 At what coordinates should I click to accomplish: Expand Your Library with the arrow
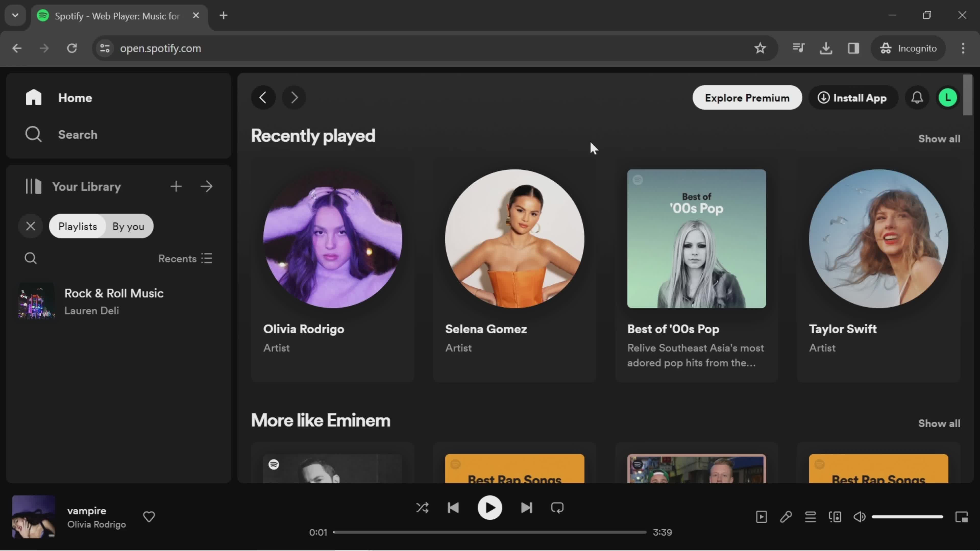206,186
